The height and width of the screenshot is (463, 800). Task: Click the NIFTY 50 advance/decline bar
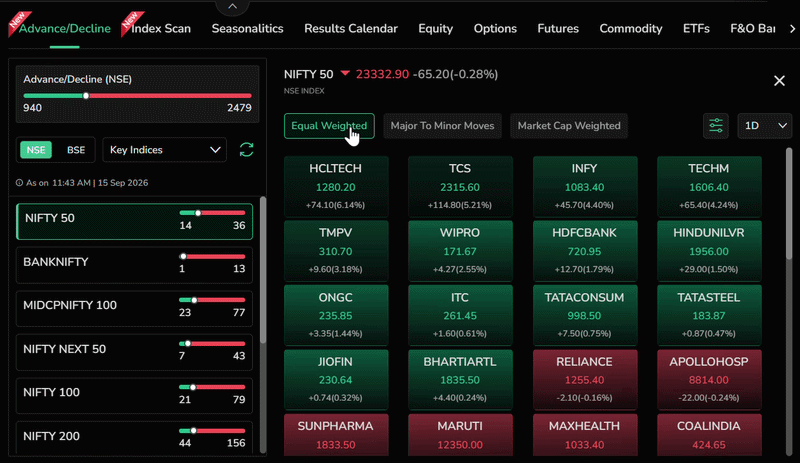212,213
